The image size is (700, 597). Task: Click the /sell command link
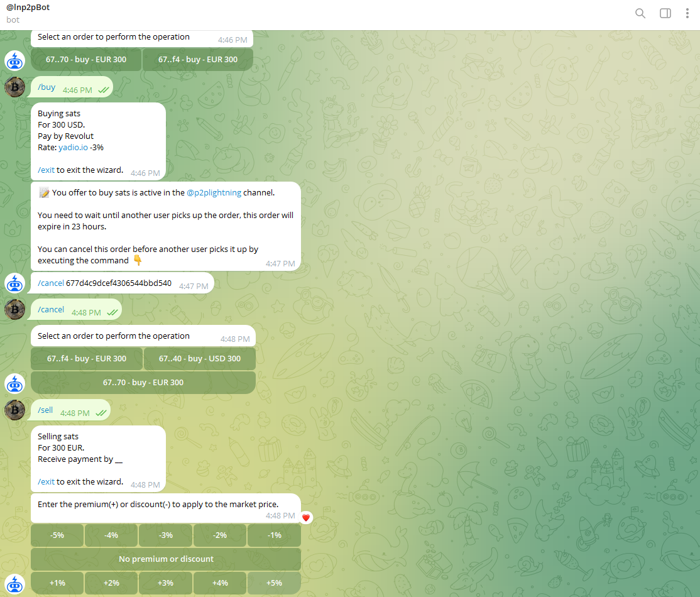click(45, 410)
